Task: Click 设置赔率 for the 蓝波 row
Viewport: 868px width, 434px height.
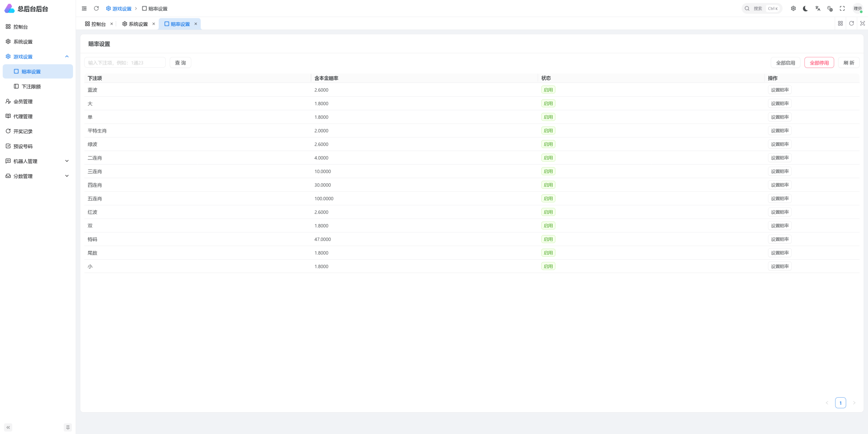Action: (780, 90)
